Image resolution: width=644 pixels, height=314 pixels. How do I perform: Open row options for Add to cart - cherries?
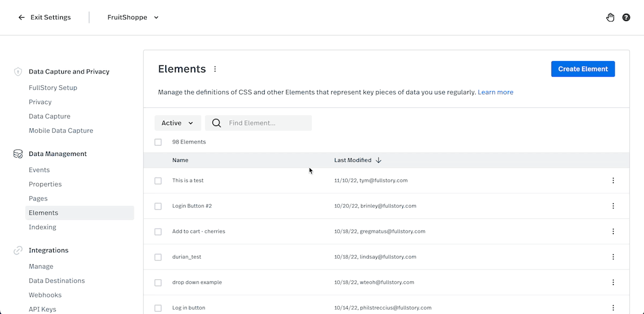point(613,231)
